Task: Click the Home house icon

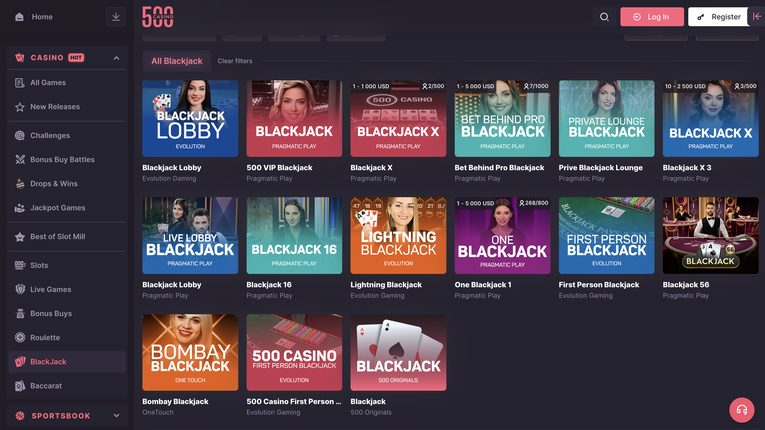Action: (x=19, y=17)
